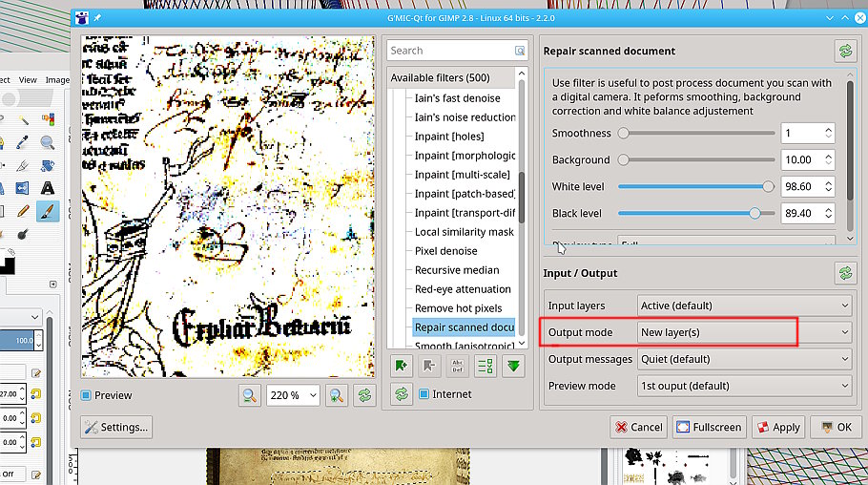The height and width of the screenshot is (485, 868).
Task: Select the Color Picker tool in GIMP toolbox
Action: (23, 143)
